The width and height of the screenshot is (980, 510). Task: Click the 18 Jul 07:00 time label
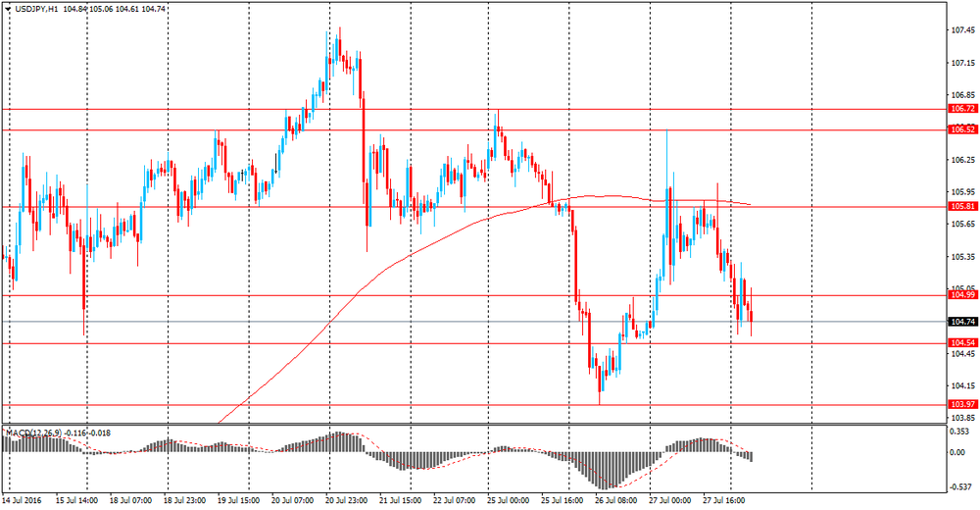[x=130, y=500]
